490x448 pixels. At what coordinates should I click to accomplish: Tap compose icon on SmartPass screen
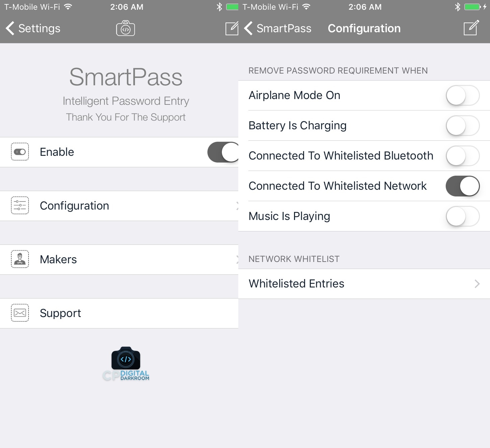click(x=232, y=29)
